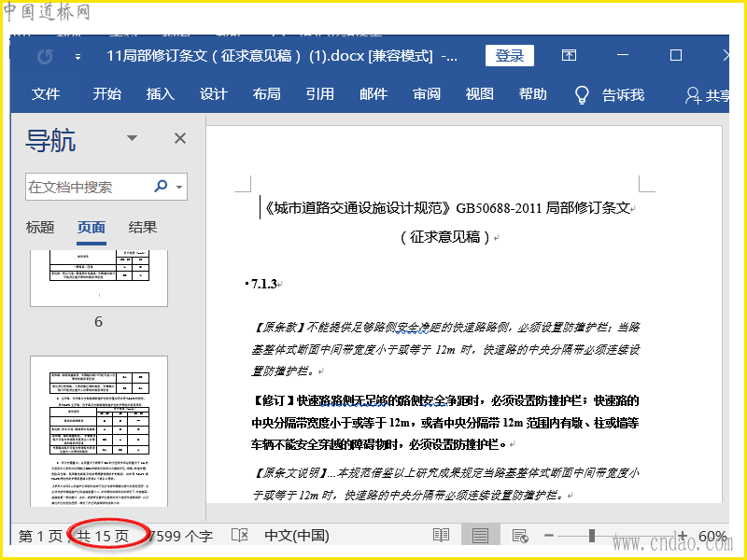This screenshot has width=747, height=560.
Task: Click the 登录 sign-in button
Action: click(x=509, y=56)
